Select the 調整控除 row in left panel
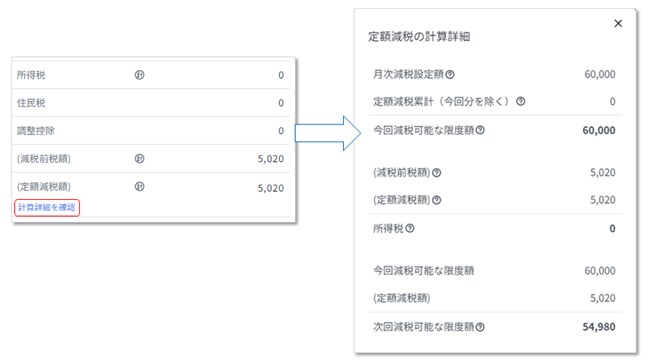Screen dimensions: 656x362 [151, 131]
